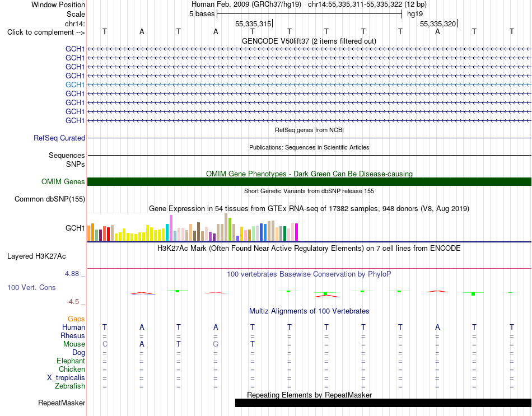Open the 'OMIM Gene Phenotypes' track title
The width and height of the screenshot is (532, 416).
pyautogui.click(x=310, y=174)
